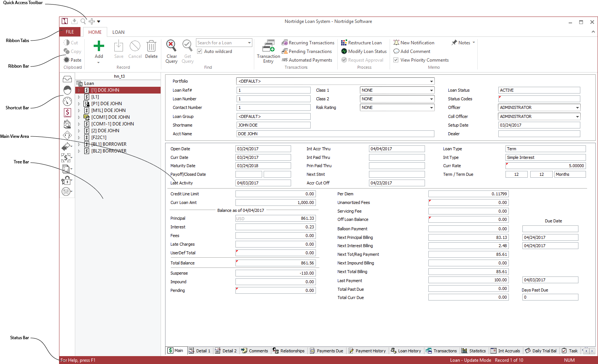The width and height of the screenshot is (598, 364).
Task: Click the Suspense amount field
Action: 275,273
